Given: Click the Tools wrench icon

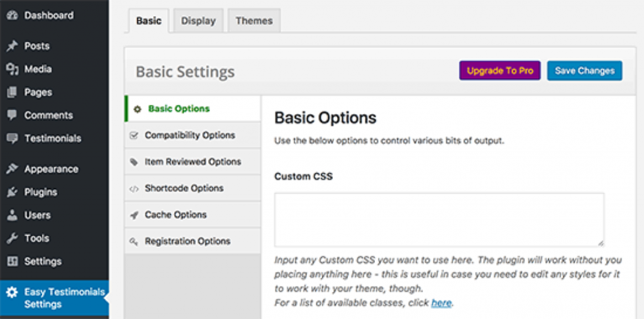Looking at the screenshot, I should tap(13, 238).
